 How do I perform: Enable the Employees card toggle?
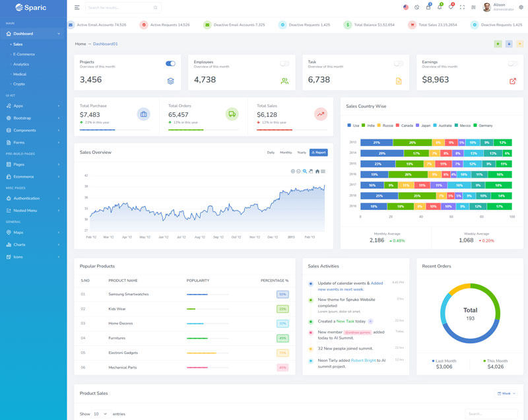pyautogui.click(x=284, y=63)
